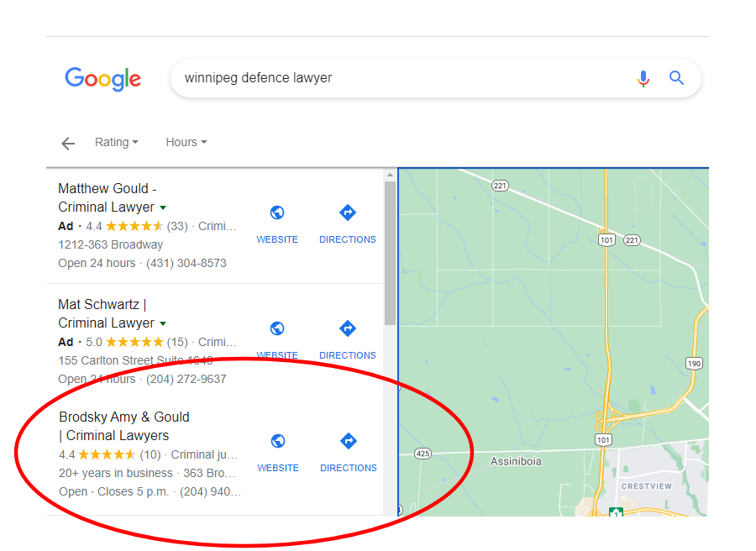This screenshot has width=756, height=551.
Task: Start voice search with microphone icon
Action: 643,78
